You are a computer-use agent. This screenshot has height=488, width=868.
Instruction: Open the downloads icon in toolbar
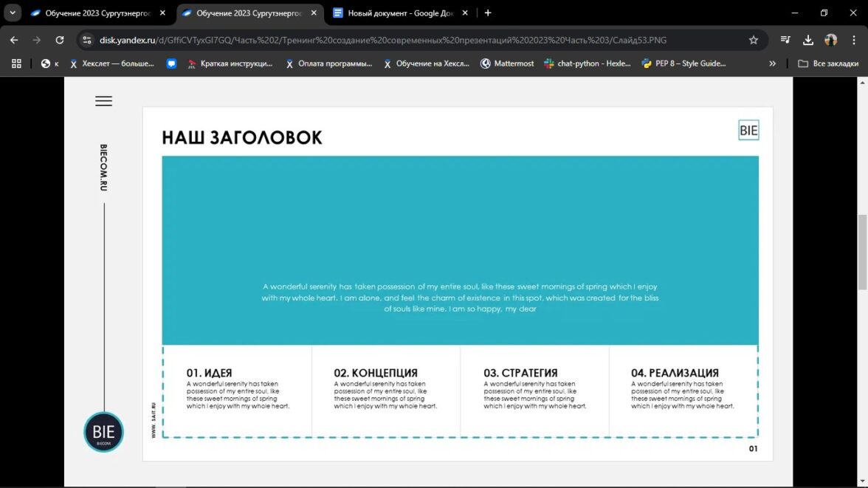(808, 40)
